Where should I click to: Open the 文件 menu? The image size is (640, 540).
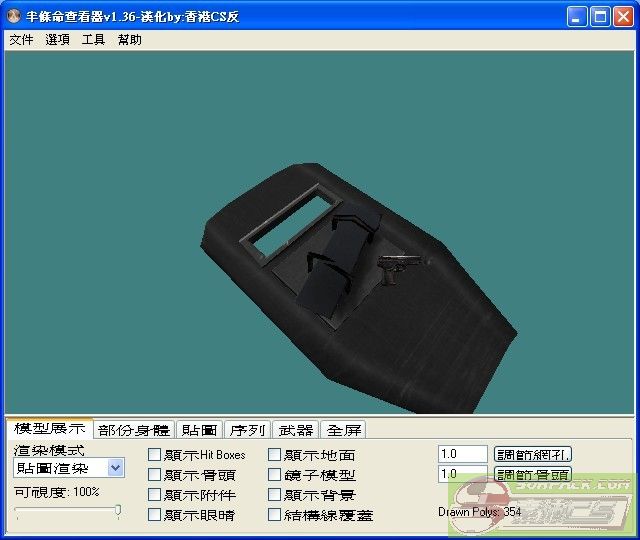pos(21,40)
